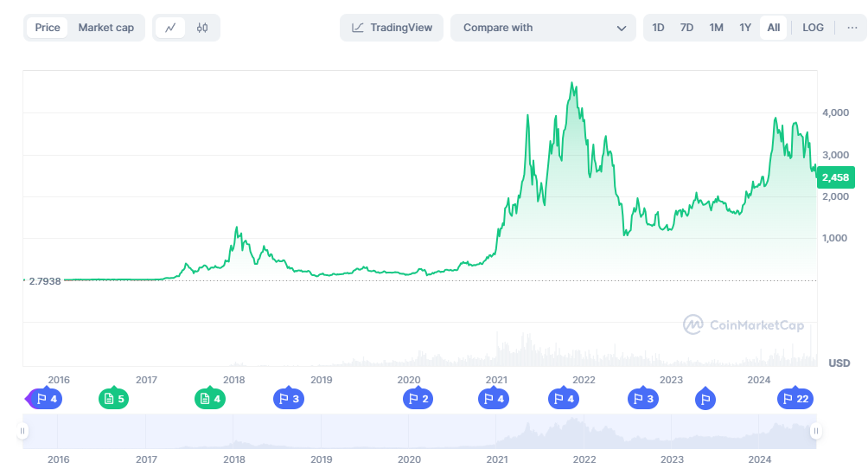This screenshot has width=868, height=475.
Task: Select the 1M time range button
Action: pyautogui.click(x=716, y=28)
